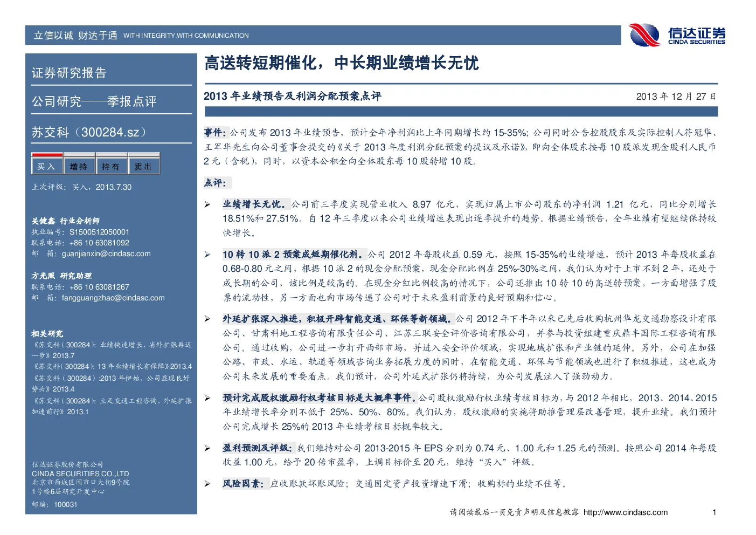Click the postal code 100031
This screenshot has height=535, width=756.
tap(66, 504)
